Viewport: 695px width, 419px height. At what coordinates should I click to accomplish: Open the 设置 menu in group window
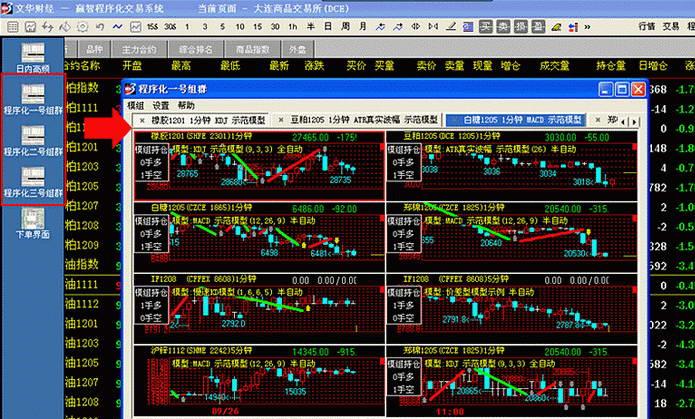[x=160, y=105]
